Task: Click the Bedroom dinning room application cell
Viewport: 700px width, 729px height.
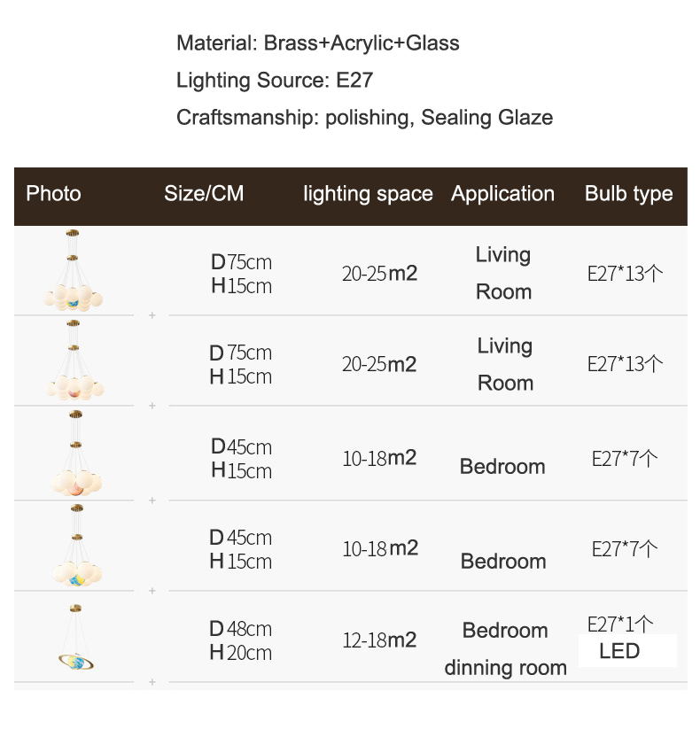Action: click(x=506, y=649)
